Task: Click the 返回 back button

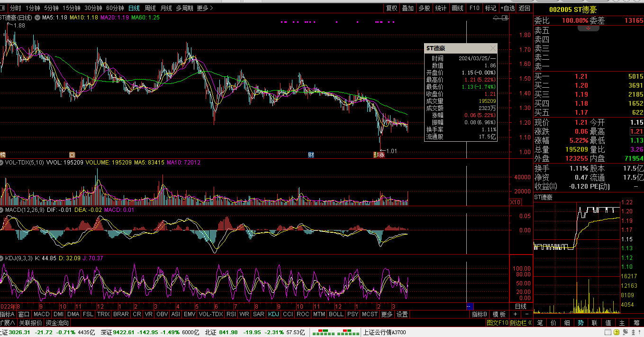Action: pyautogui.click(x=525, y=8)
